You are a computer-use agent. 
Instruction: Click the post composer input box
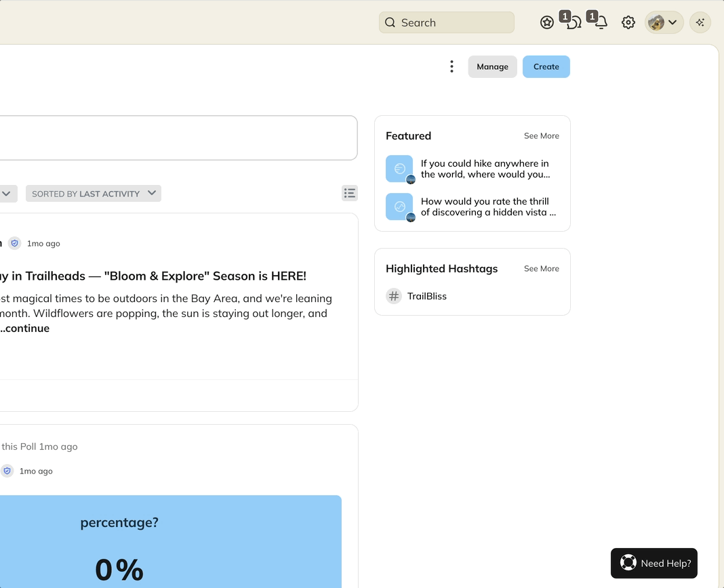[x=178, y=138]
